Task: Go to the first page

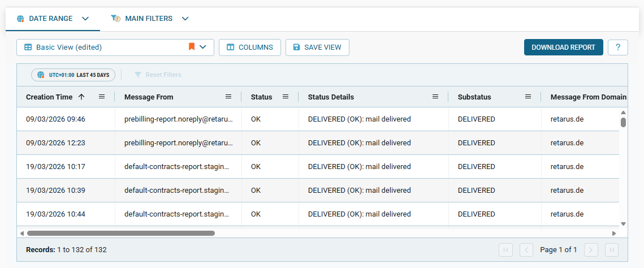Action: pyautogui.click(x=505, y=249)
